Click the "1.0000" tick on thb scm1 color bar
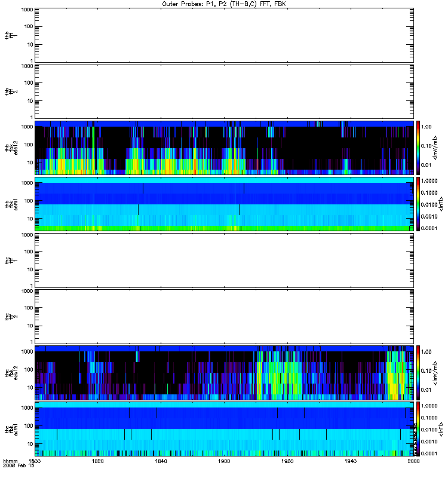 (429, 181)
